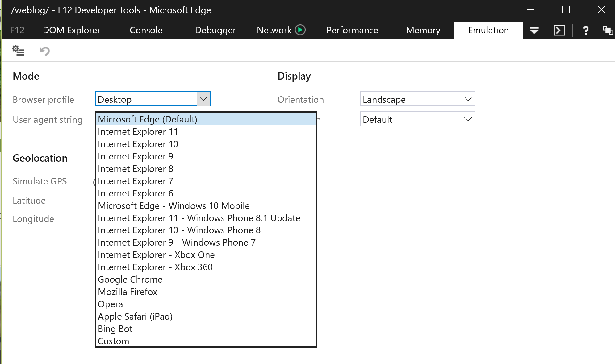615x364 pixels.
Task: Click the settings gear icon
Action: click(18, 50)
